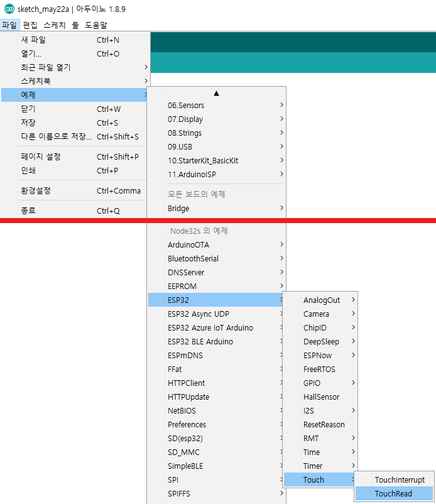
Task: Expand SPI examples
Action: (x=215, y=480)
